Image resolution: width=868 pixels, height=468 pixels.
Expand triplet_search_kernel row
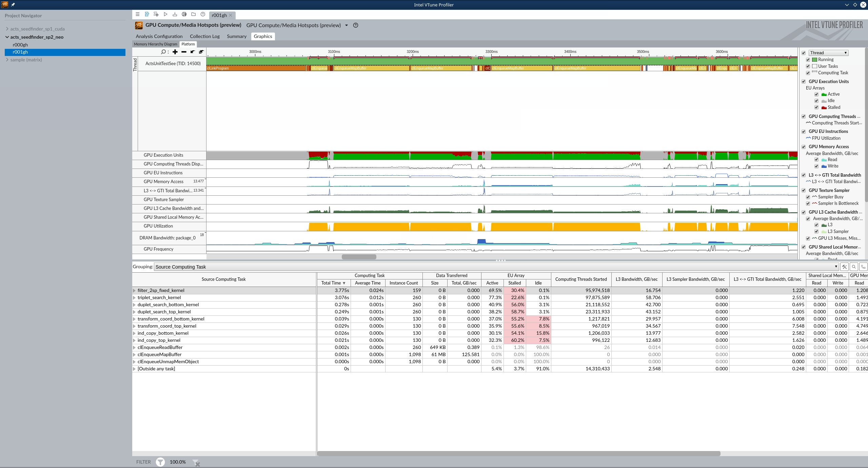click(134, 298)
